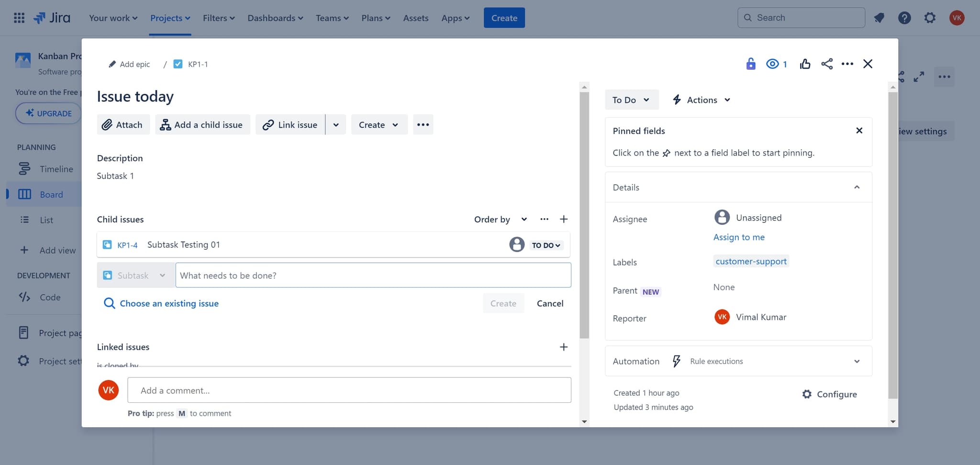
Task: Open the Dashboards menu
Action: (275, 18)
